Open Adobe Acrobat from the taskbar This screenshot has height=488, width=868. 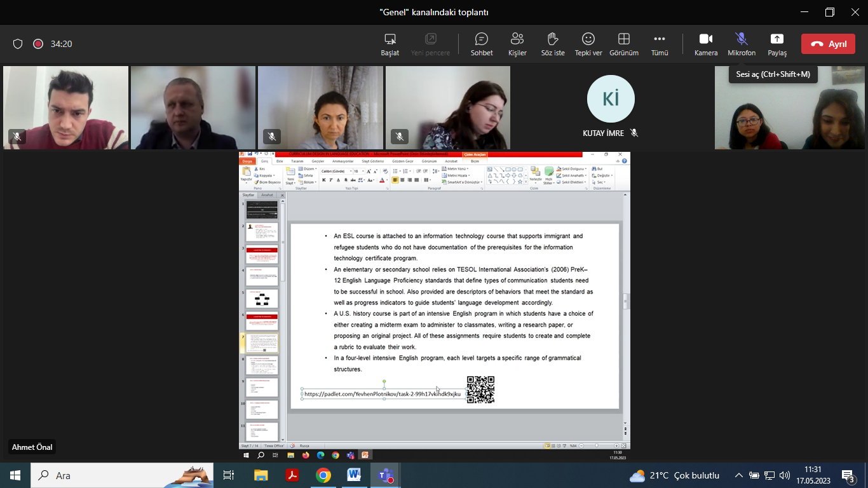[292, 475]
